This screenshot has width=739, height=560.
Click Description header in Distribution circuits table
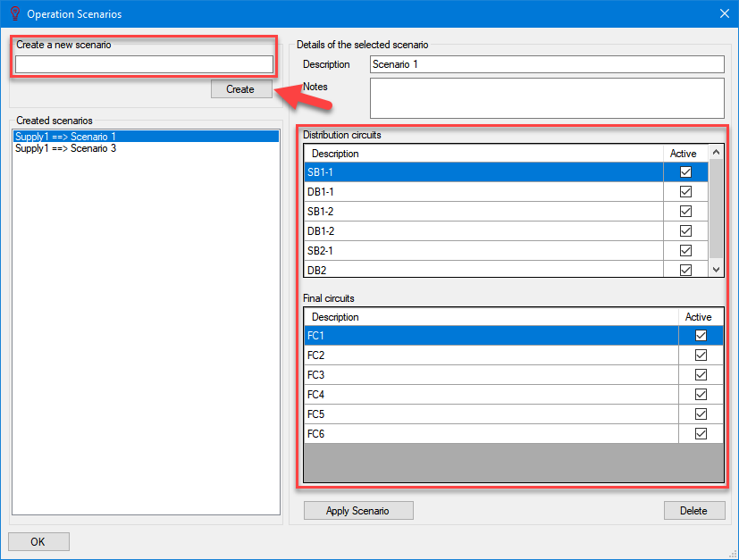(483, 154)
